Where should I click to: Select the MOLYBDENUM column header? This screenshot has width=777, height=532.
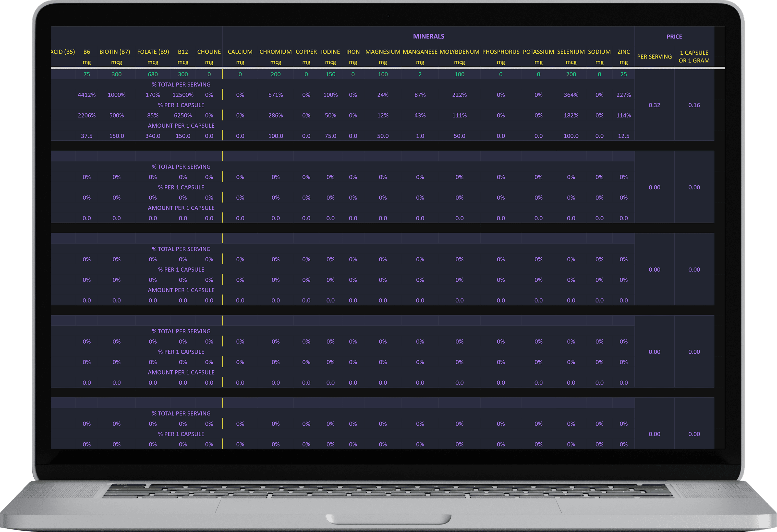(x=459, y=52)
